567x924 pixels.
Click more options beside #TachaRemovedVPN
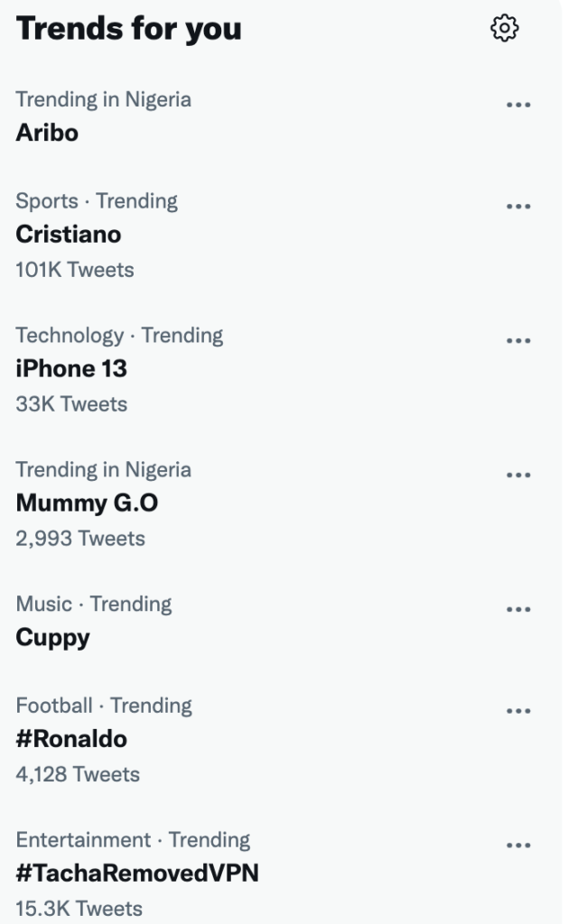(x=518, y=845)
